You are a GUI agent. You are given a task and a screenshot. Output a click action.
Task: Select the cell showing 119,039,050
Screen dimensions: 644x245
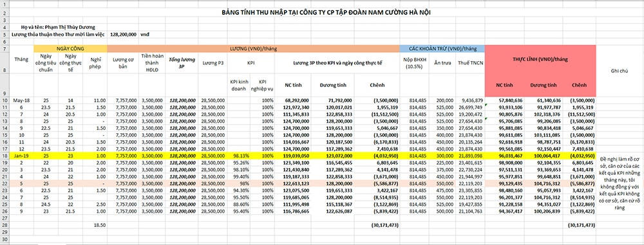(x=293, y=156)
